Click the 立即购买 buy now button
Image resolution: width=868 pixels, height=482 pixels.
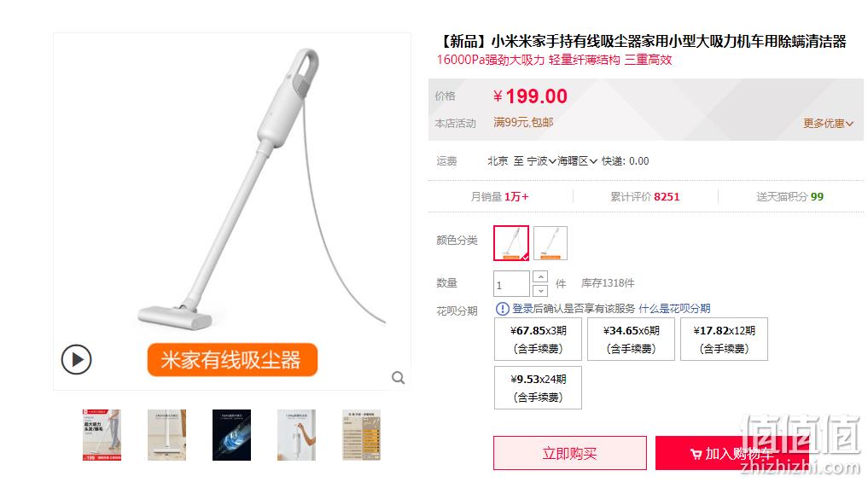[570, 453]
